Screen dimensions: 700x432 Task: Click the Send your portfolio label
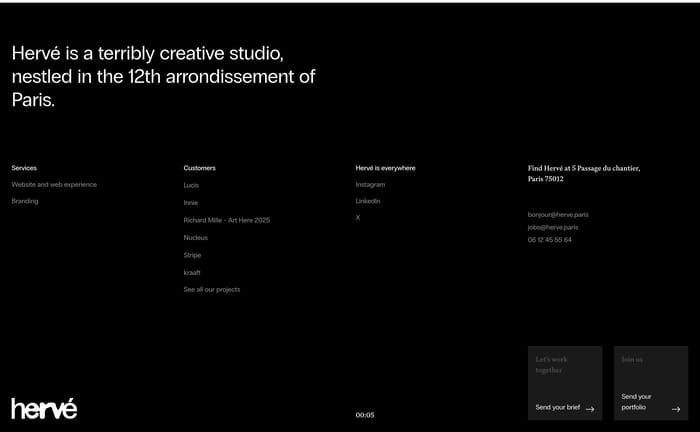click(x=636, y=402)
